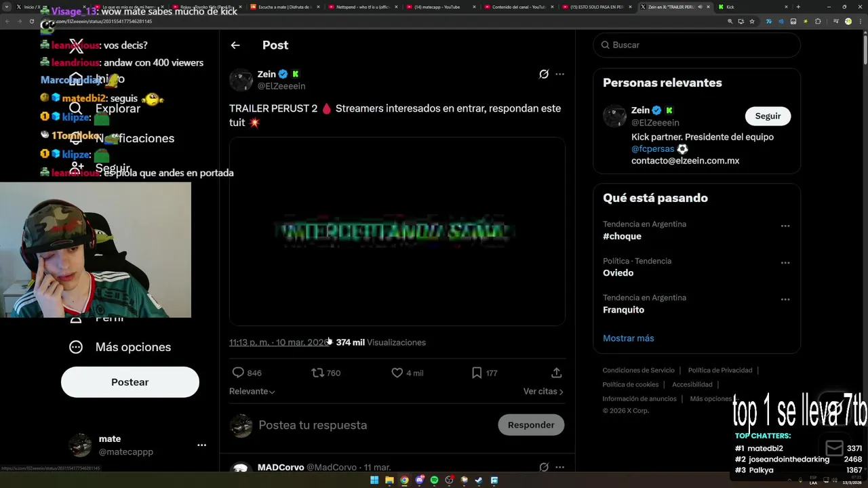Open Grok icon on Zein's post

(543, 74)
